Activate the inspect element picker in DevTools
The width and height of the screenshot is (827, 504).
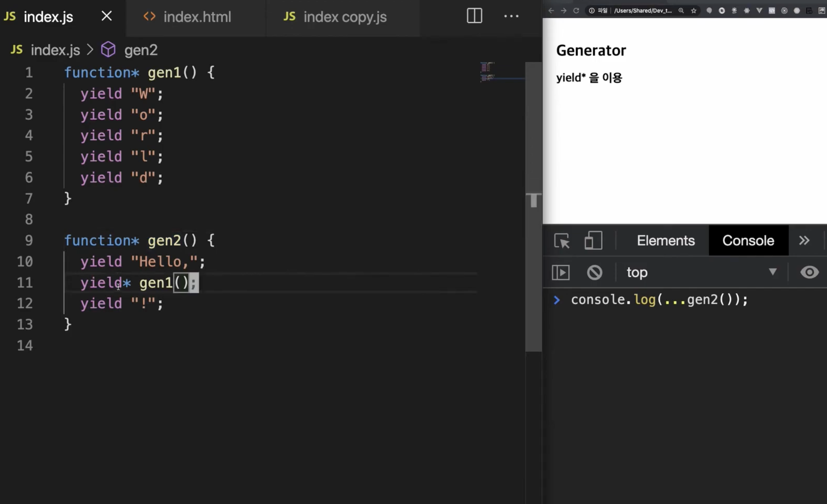(562, 241)
